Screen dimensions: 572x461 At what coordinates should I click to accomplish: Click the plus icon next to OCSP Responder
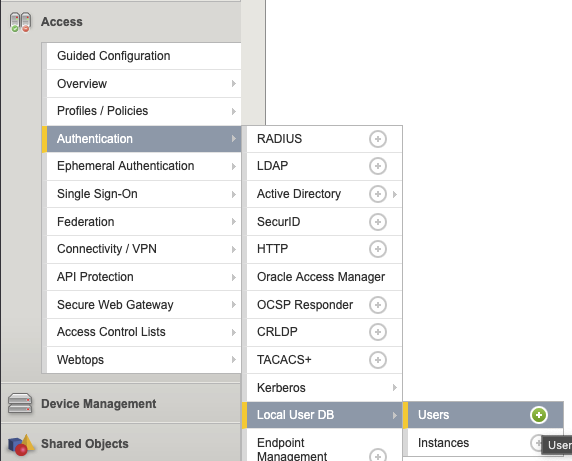[378, 305]
